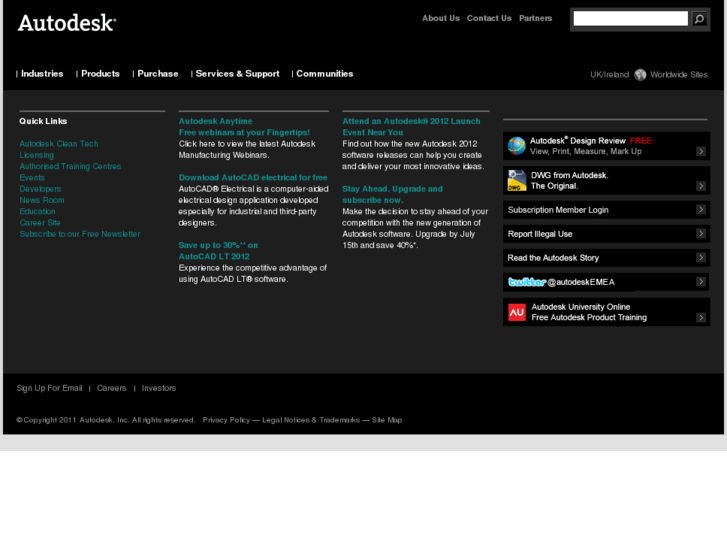Click arrow on DWG from Autodesk banner
The height and width of the screenshot is (545, 727).
pyautogui.click(x=701, y=186)
